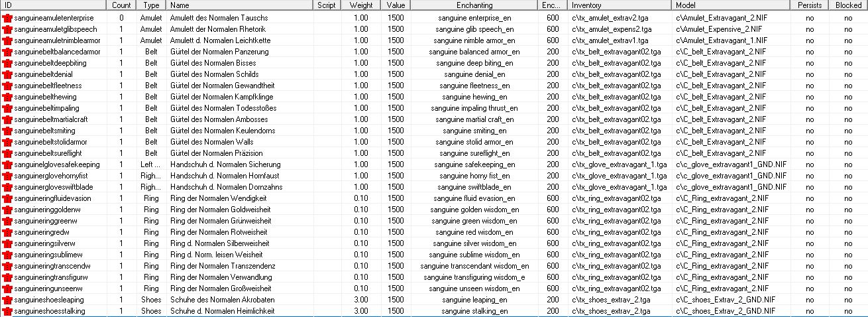The width and height of the screenshot is (868, 317).
Task: Select weight 3.00 of sanguineshoesleaping
Action: 361,300
